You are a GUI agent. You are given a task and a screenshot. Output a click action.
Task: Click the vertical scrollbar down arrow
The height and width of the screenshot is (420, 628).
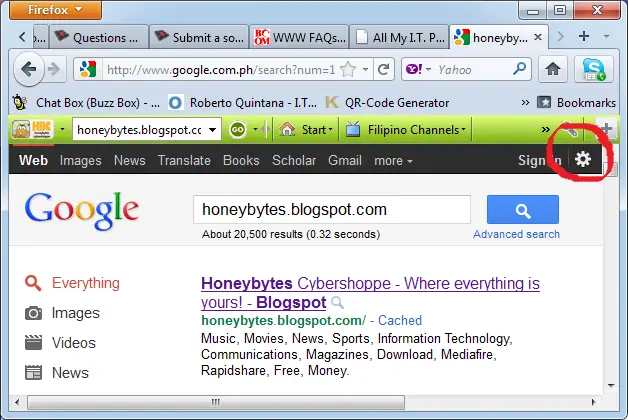(611, 386)
